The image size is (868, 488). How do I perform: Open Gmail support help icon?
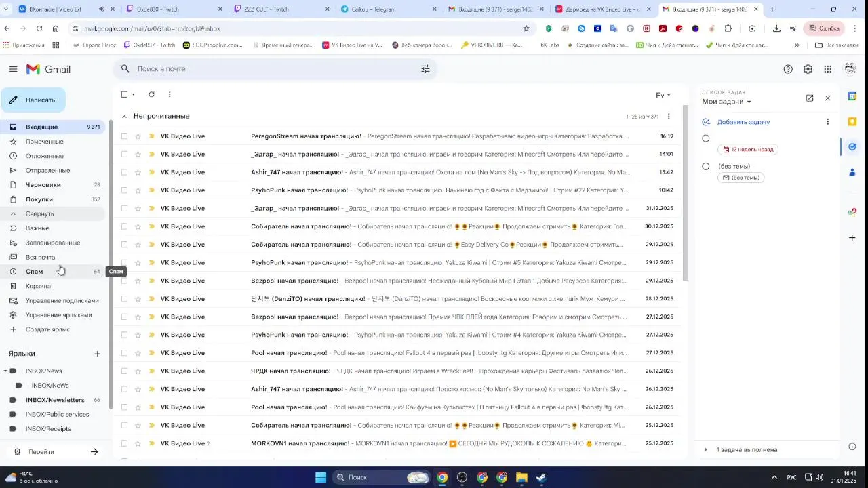(788, 69)
